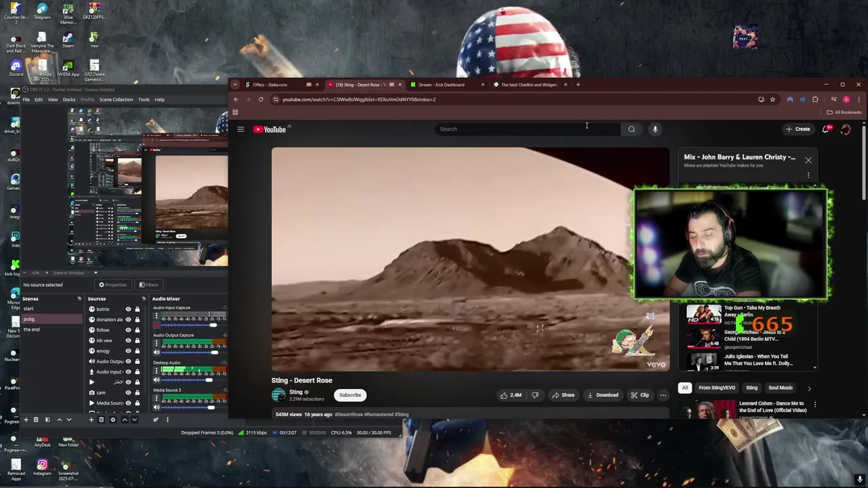This screenshot has width=868, height=488.
Task: Click the YouTube Create button
Action: (x=797, y=129)
